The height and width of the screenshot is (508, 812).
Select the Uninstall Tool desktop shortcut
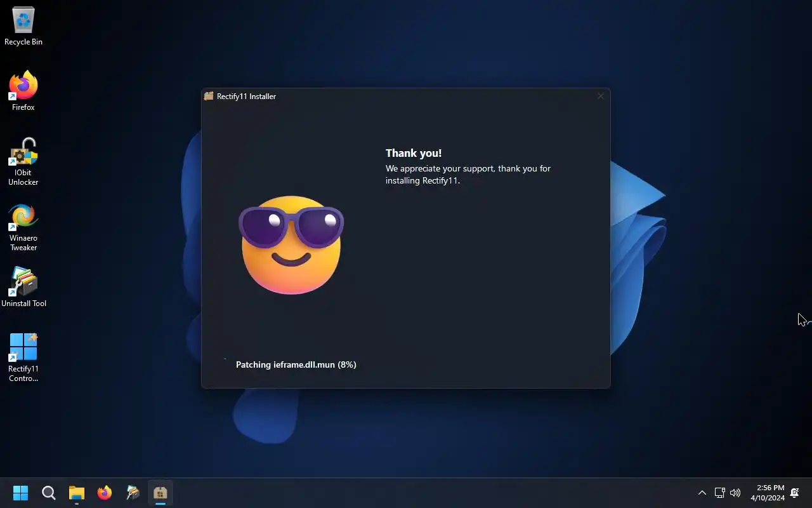(23, 287)
